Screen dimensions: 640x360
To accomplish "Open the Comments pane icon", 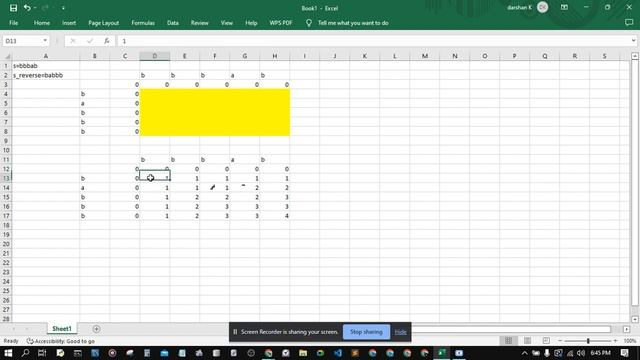I will click(x=629, y=23).
